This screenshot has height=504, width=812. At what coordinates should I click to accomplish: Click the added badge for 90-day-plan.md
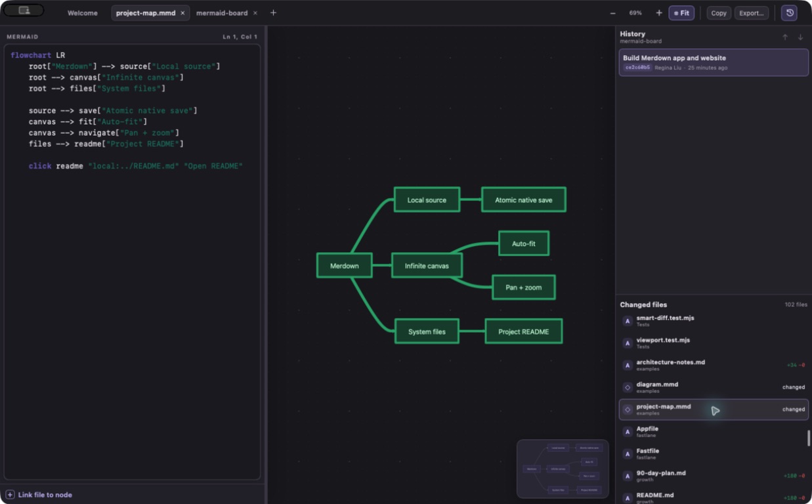(628, 476)
